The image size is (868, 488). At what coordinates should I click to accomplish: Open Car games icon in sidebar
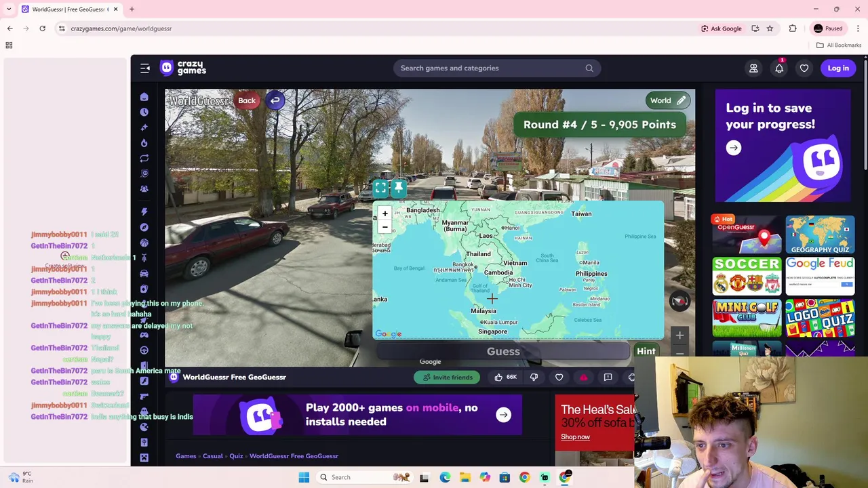[x=144, y=273]
